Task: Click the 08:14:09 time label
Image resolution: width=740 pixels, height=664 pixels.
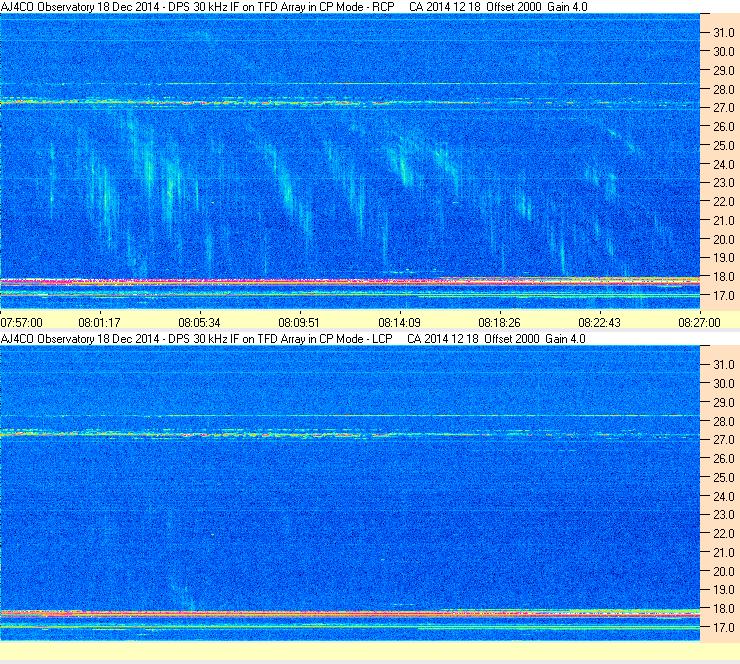Action: tap(399, 323)
